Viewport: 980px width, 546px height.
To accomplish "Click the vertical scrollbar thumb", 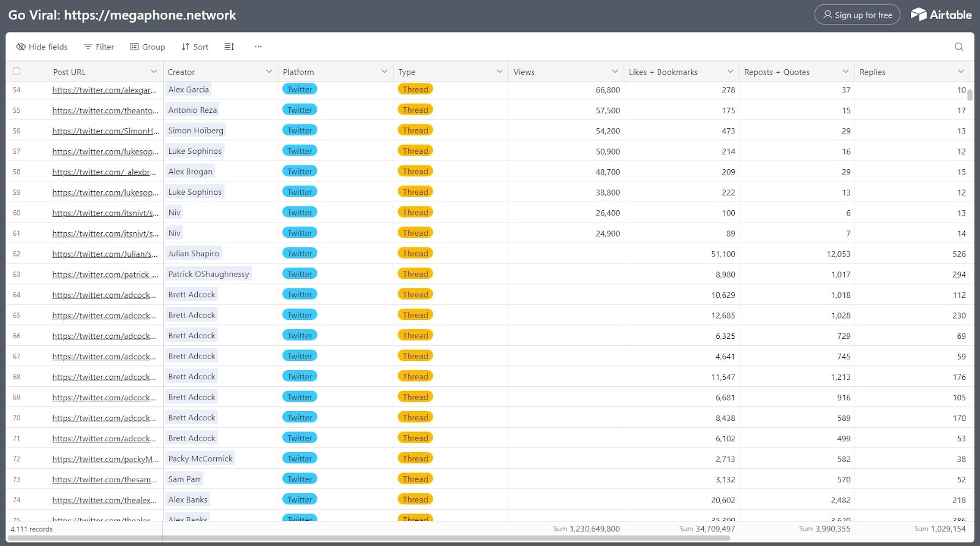I will (970, 94).
